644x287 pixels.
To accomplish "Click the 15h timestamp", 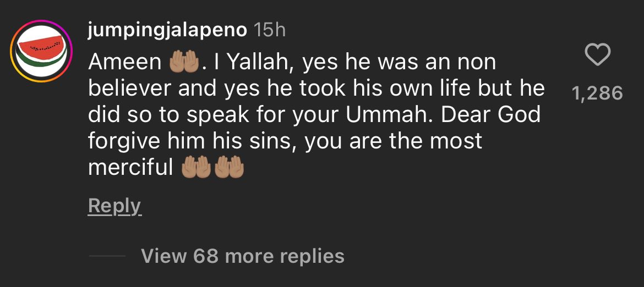I will 269,30.
